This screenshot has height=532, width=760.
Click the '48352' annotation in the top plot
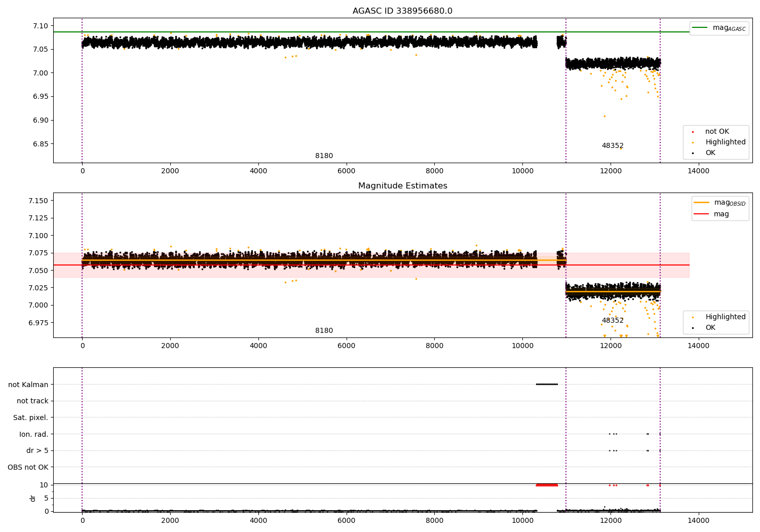[x=613, y=146]
